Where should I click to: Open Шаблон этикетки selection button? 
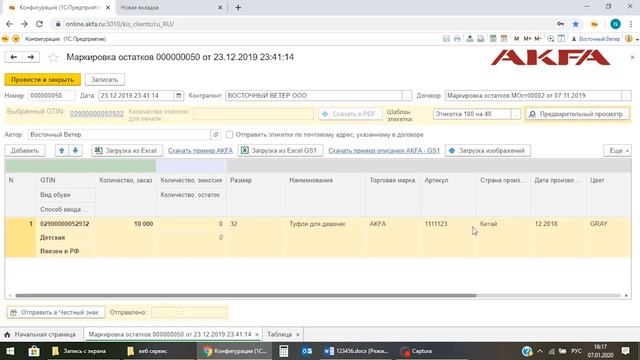click(x=516, y=114)
